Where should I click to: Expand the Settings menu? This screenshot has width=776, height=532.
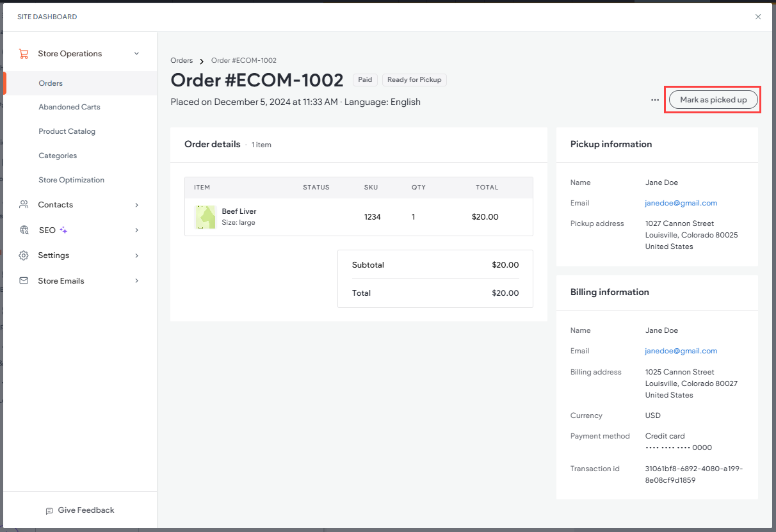tap(136, 255)
